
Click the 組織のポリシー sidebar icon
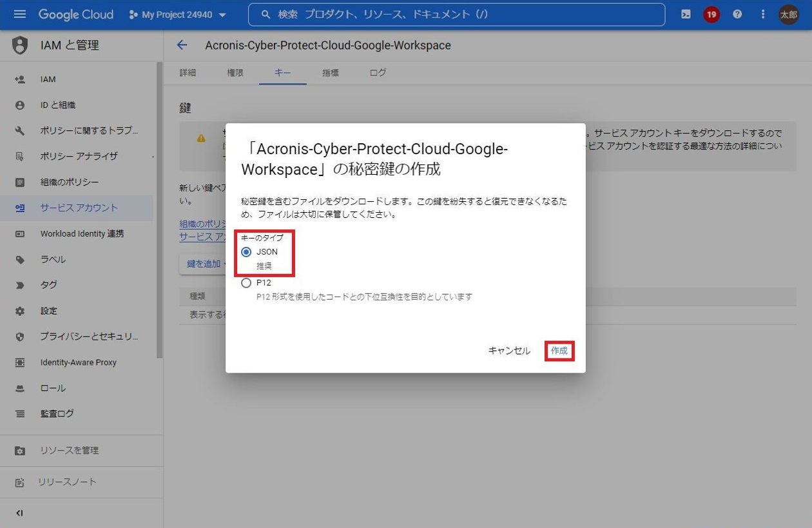20,182
